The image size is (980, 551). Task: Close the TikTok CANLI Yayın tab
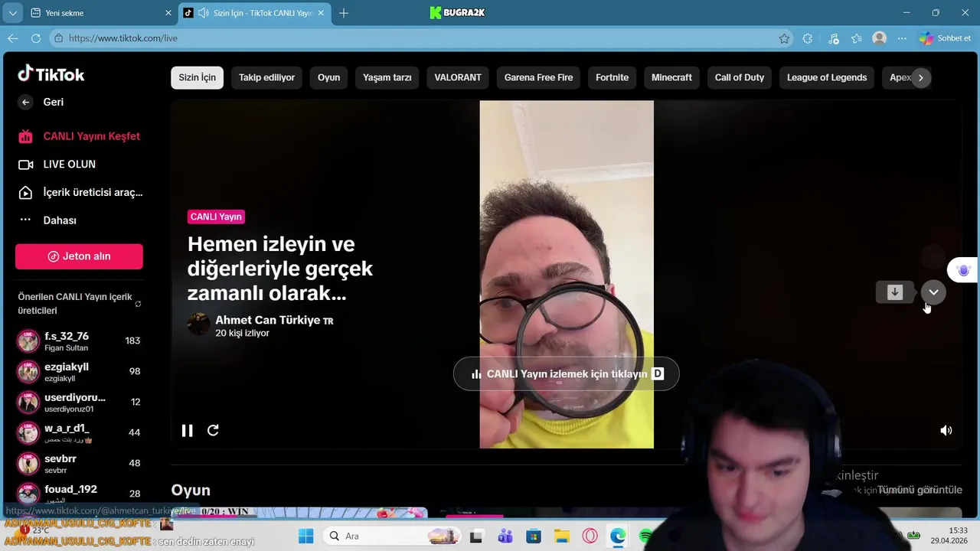322,13
